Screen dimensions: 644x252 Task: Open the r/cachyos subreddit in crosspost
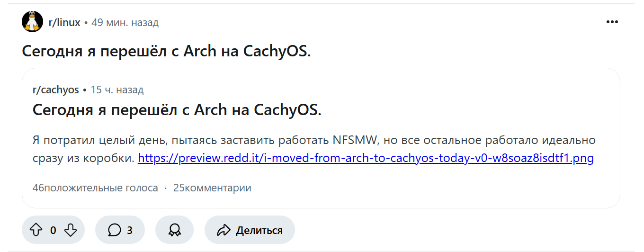pos(55,90)
